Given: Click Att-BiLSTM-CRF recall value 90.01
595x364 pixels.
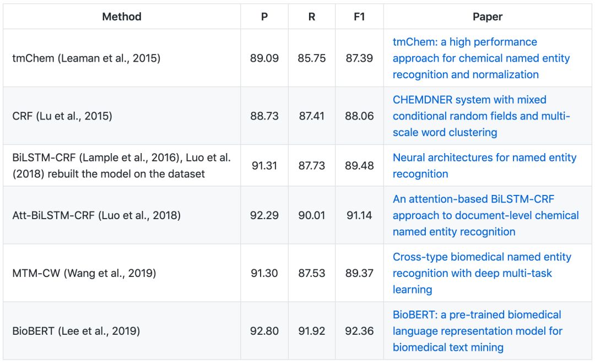Looking at the screenshot, I should click(x=312, y=215).
